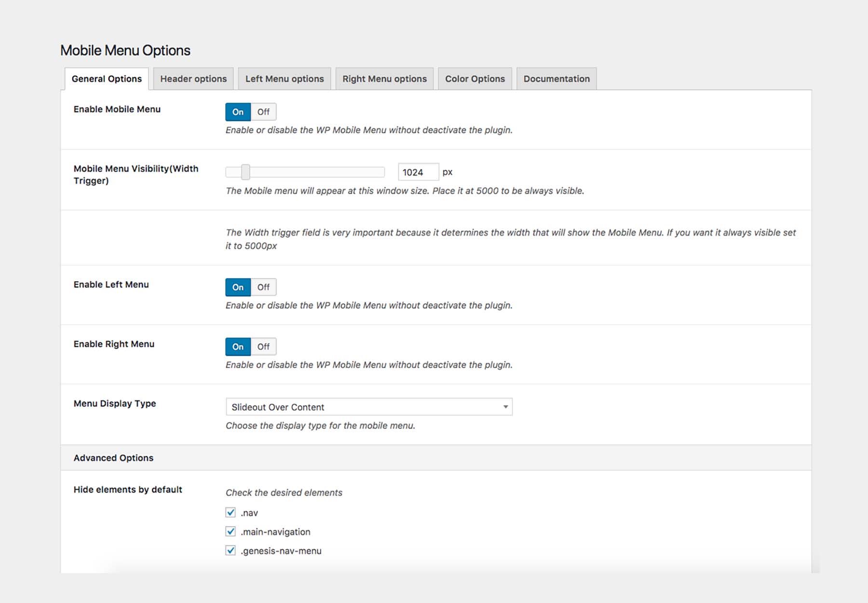Click the Advanced Options section header

point(113,458)
